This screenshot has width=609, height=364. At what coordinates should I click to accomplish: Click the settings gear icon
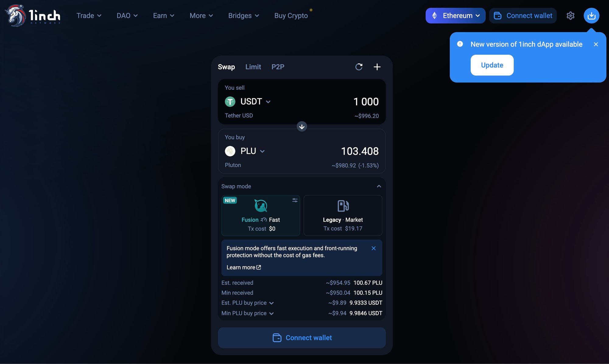570,16
